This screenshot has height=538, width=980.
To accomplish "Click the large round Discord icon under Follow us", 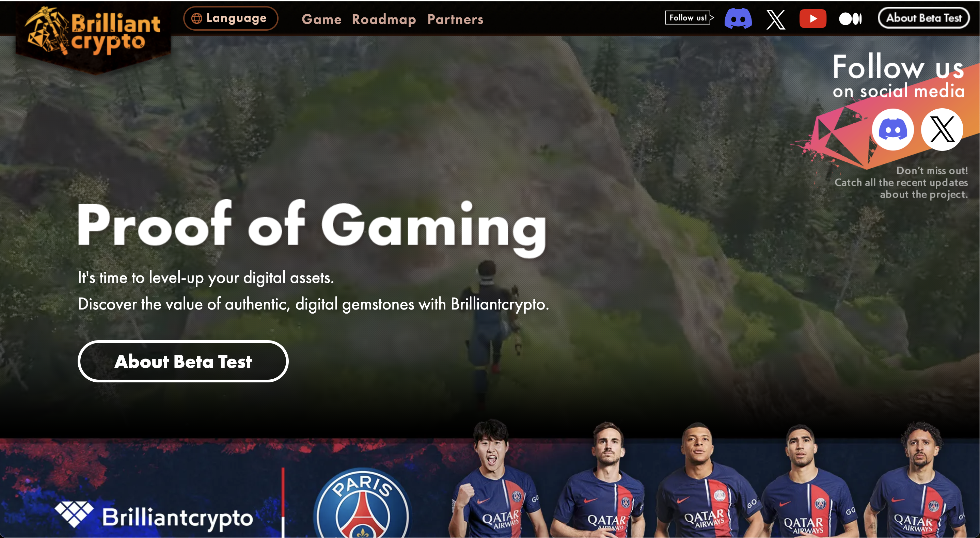I will coord(892,129).
